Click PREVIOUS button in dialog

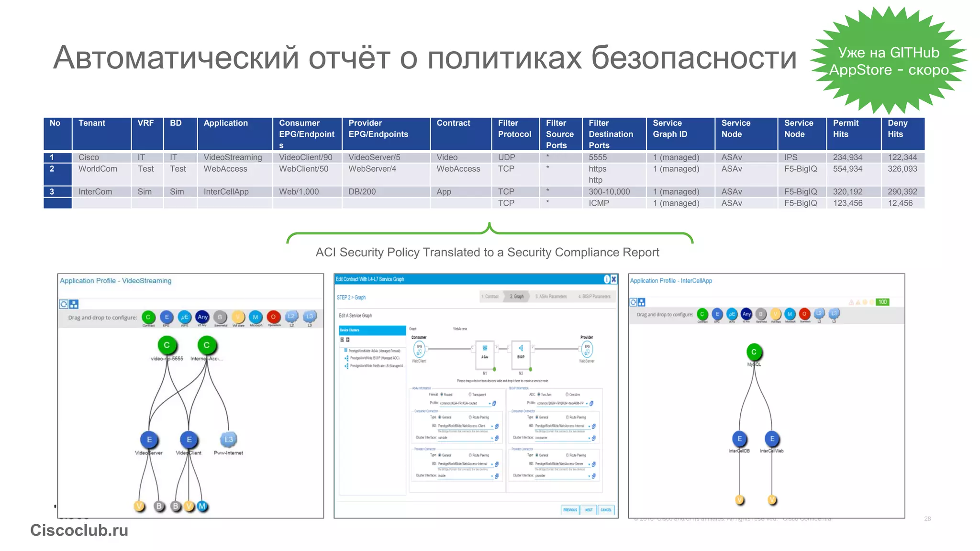570,510
